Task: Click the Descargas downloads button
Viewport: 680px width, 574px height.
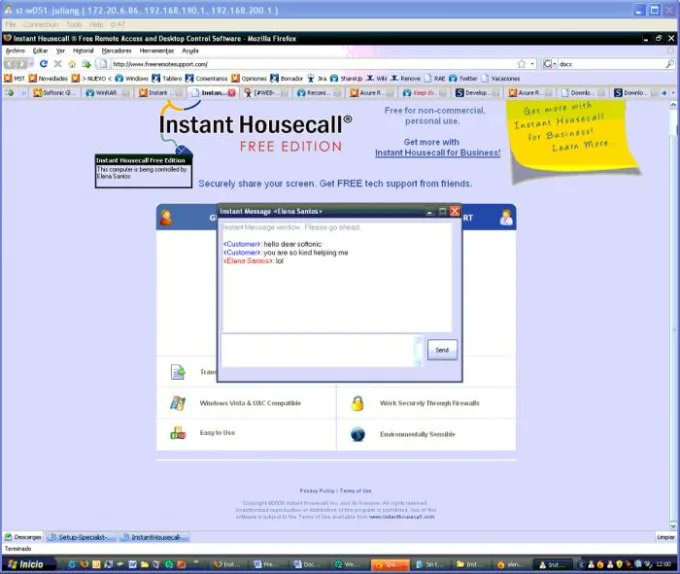Action: [23, 537]
